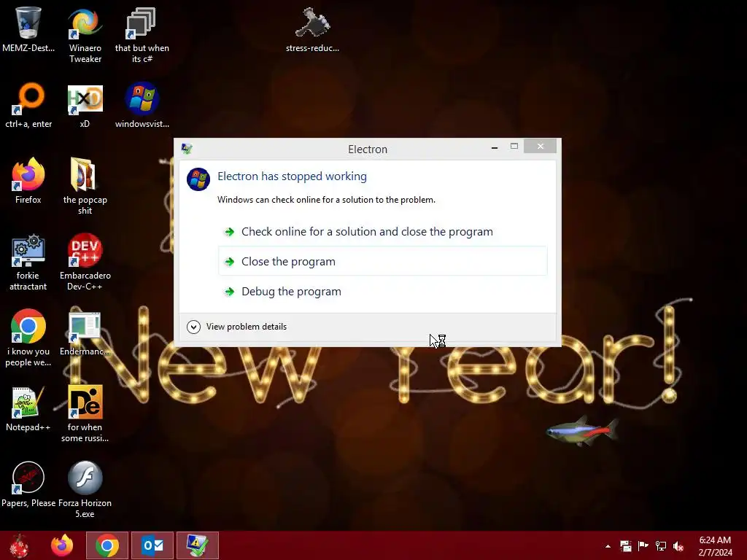Image resolution: width=747 pixels, height=560 pixels.
Task: Click 'Electron has stopped working' heading
Action: click(x=292, y=176)
